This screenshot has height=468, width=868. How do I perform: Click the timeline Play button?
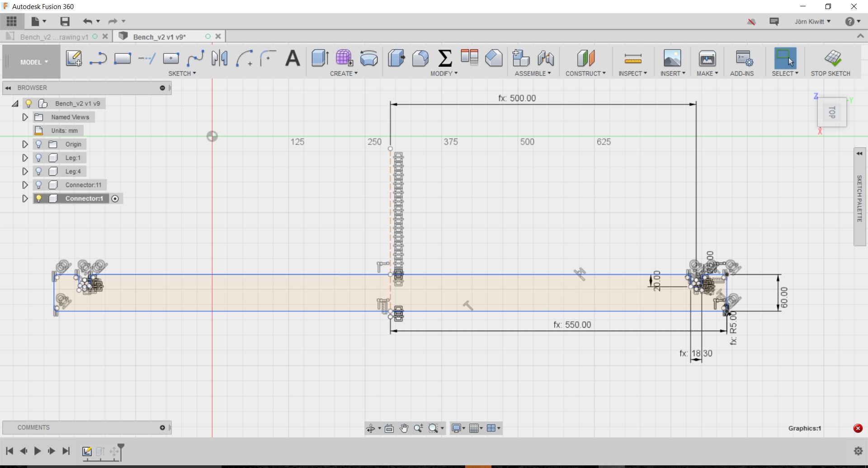coord(38,451)
